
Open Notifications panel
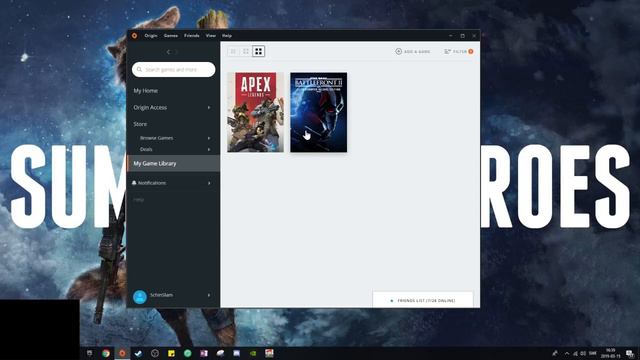152,183
